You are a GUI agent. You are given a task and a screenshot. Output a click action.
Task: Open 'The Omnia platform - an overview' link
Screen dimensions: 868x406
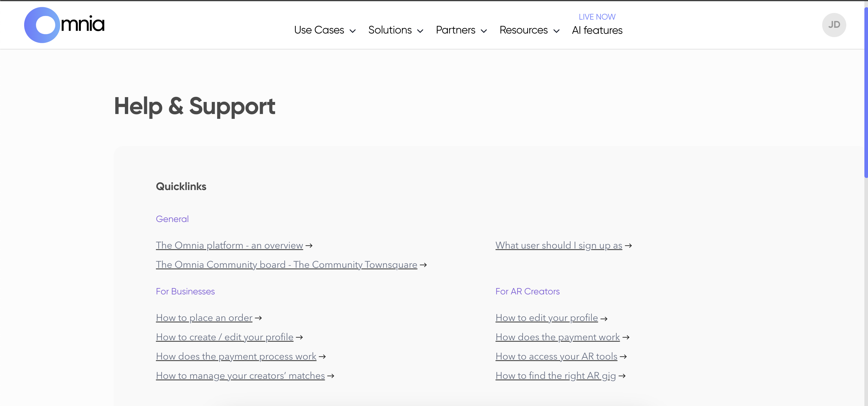tap(229, 245)
